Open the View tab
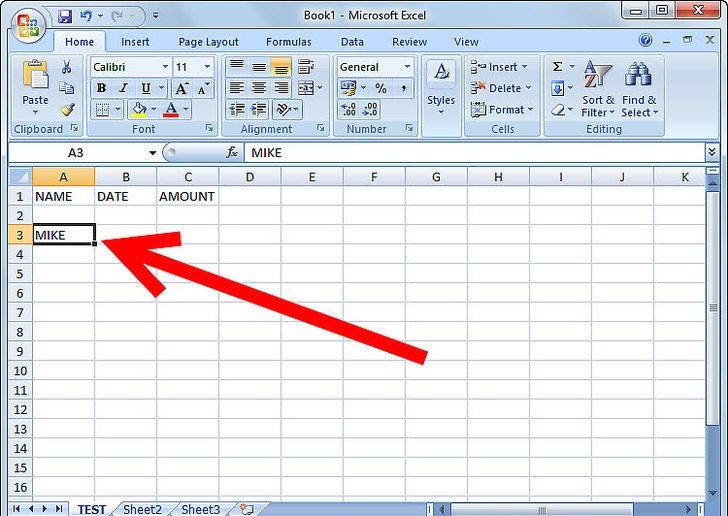 (466, 42)
